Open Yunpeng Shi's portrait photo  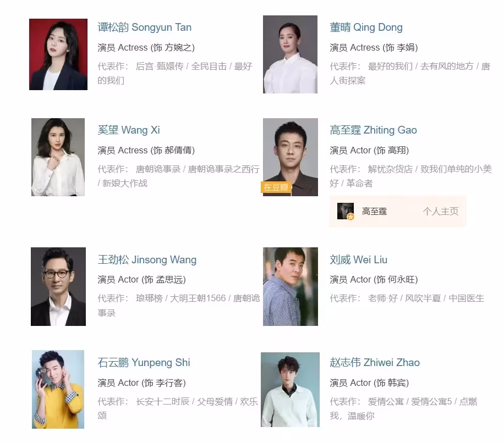pyautogui.click(x=58, y=389)
